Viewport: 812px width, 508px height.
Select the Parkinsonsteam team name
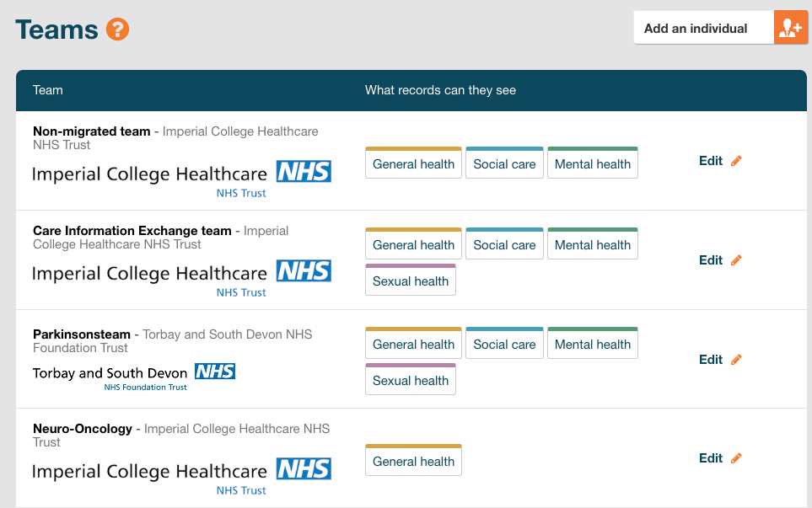[81, 334]
